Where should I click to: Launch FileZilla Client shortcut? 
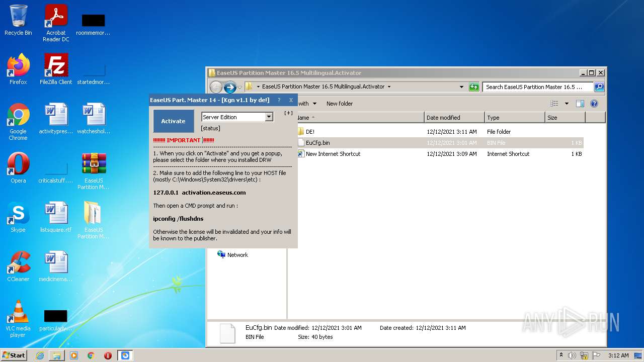click(56, 69)
